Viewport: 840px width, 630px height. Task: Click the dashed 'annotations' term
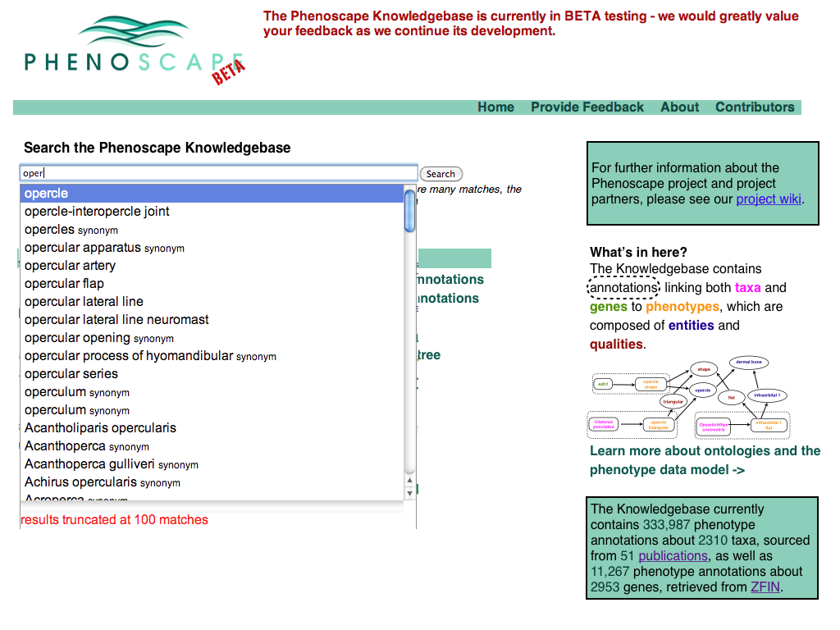tap(623, 288)
